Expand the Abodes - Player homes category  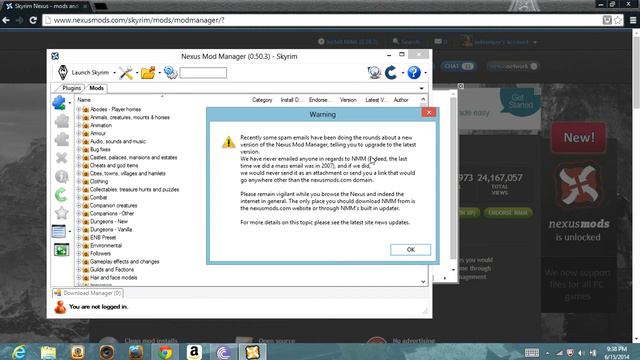click(79, 109)
